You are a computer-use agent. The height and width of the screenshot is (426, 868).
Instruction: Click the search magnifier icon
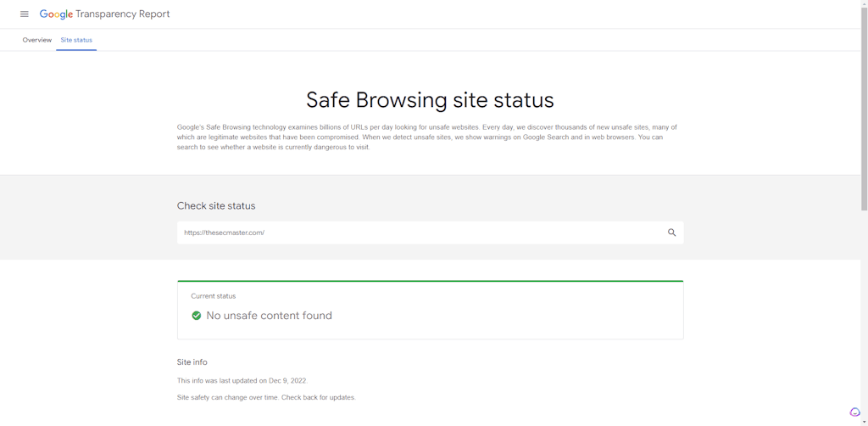(x=671, y=233)
